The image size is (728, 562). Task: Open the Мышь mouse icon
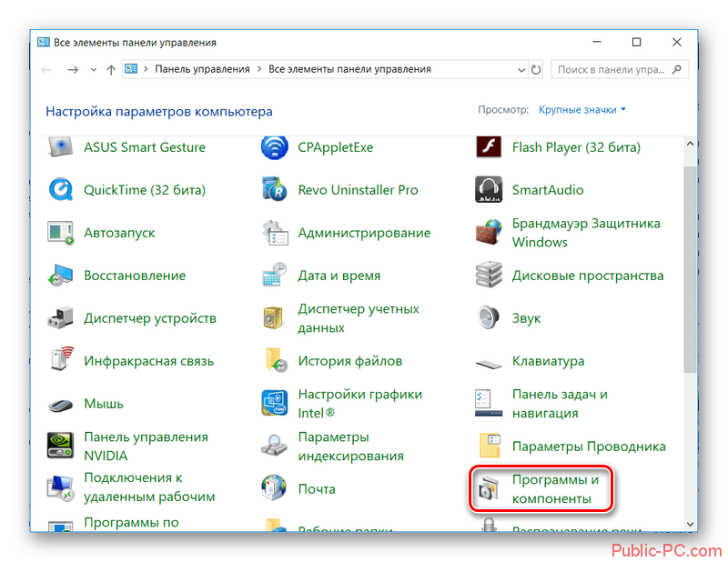tap(60, 406)
